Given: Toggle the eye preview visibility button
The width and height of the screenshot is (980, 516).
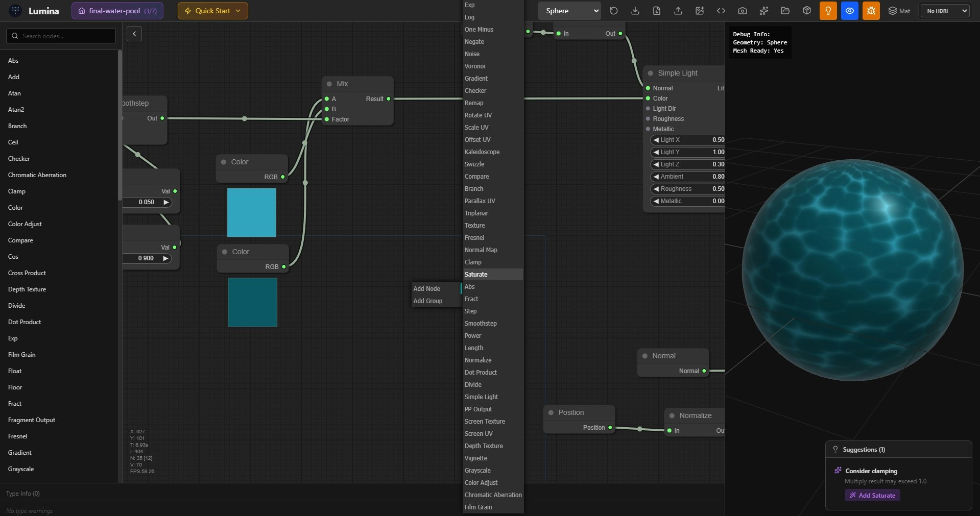Looking at the screenshot, I should pos(849,10).
